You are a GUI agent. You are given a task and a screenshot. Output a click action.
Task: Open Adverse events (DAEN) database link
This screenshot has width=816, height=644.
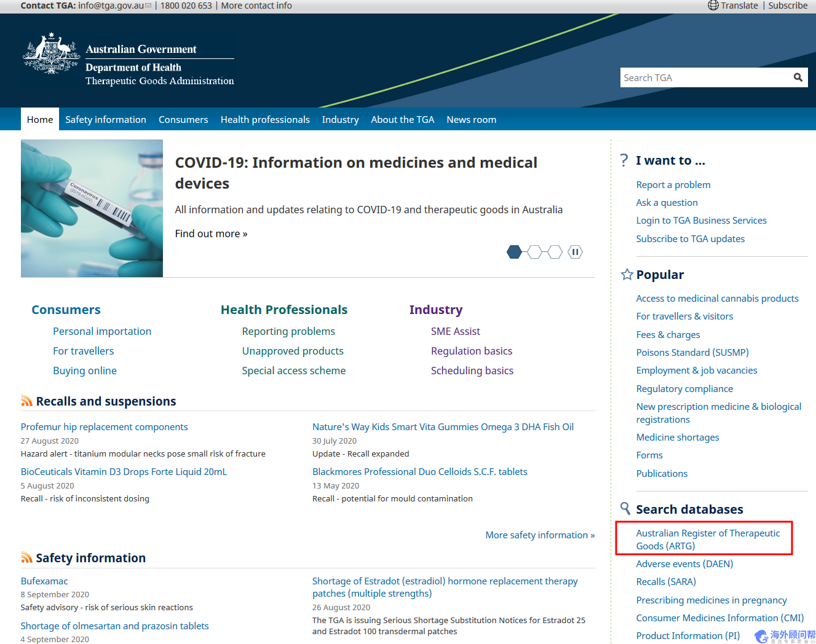pos(684,563)
